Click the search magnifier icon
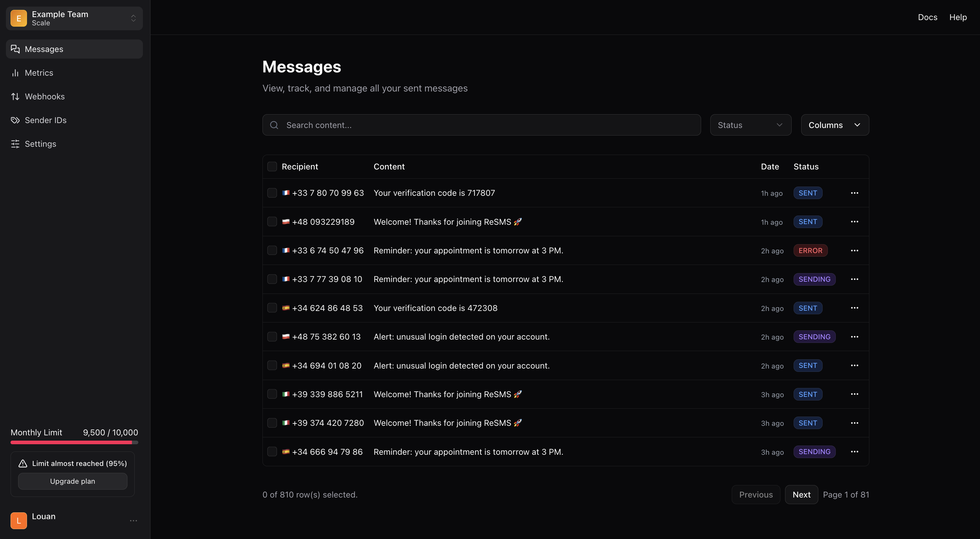The height and width of the screenshot is (539, 980). (274, 125)
